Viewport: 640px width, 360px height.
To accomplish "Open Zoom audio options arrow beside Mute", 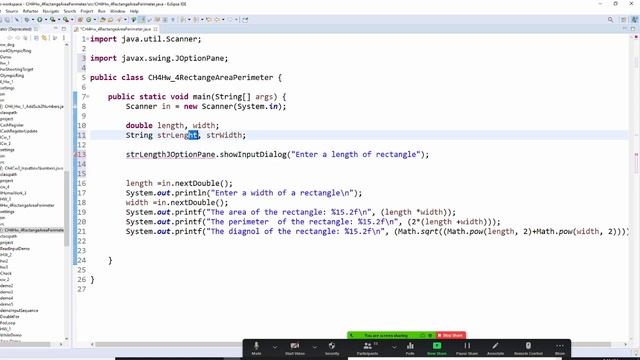I will (x=275, y=347).
